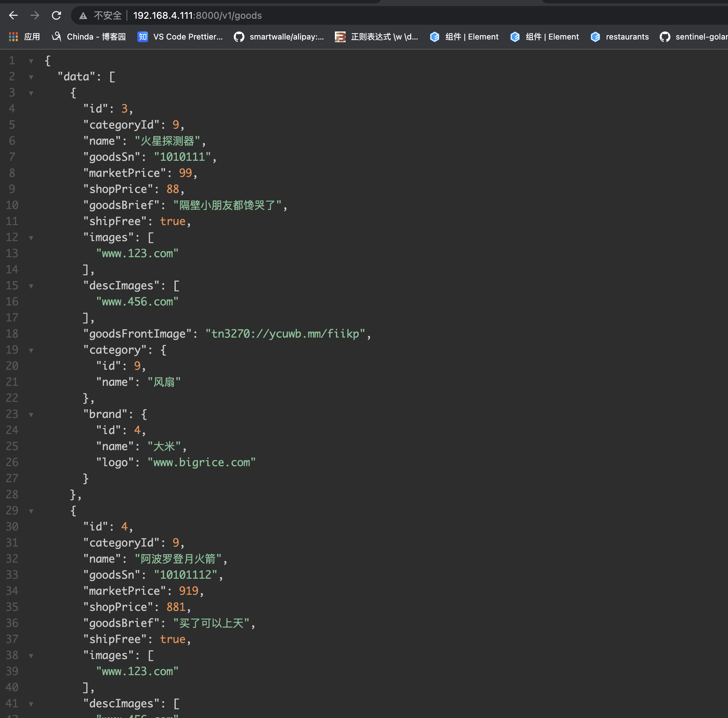Click "www.456.com" on line 16
Screen dimensions: 728x718
(137, 301)
